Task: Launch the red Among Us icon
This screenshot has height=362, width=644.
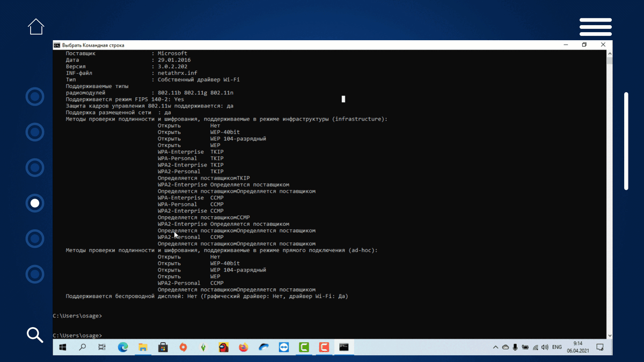Action: [223, 348]
